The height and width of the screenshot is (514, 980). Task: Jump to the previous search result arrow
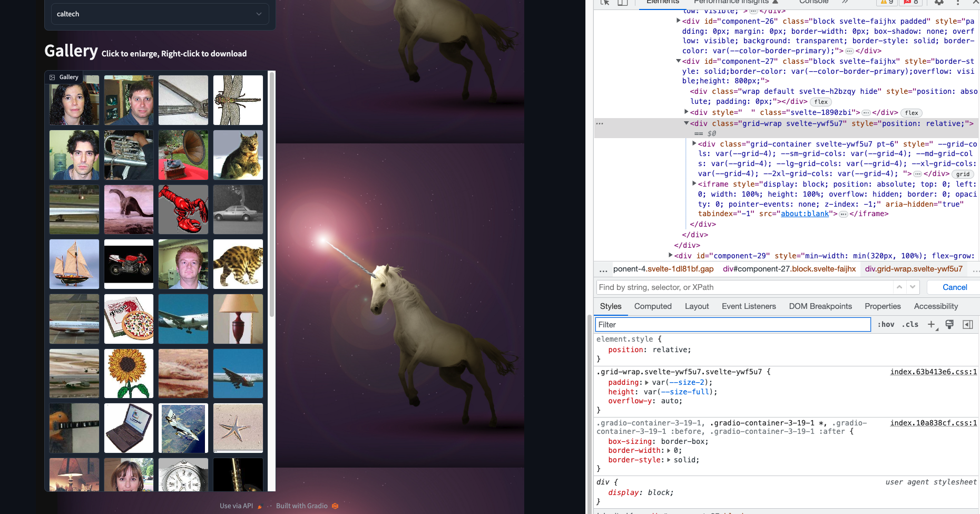pos(899,287)
